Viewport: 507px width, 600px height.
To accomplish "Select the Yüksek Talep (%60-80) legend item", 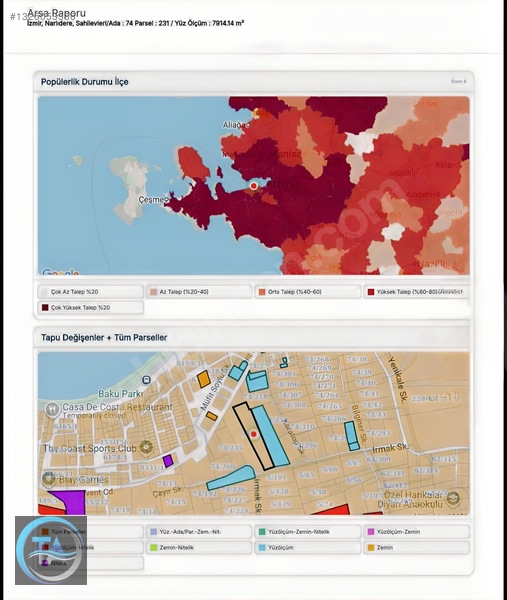I will (x=416, y=292).
